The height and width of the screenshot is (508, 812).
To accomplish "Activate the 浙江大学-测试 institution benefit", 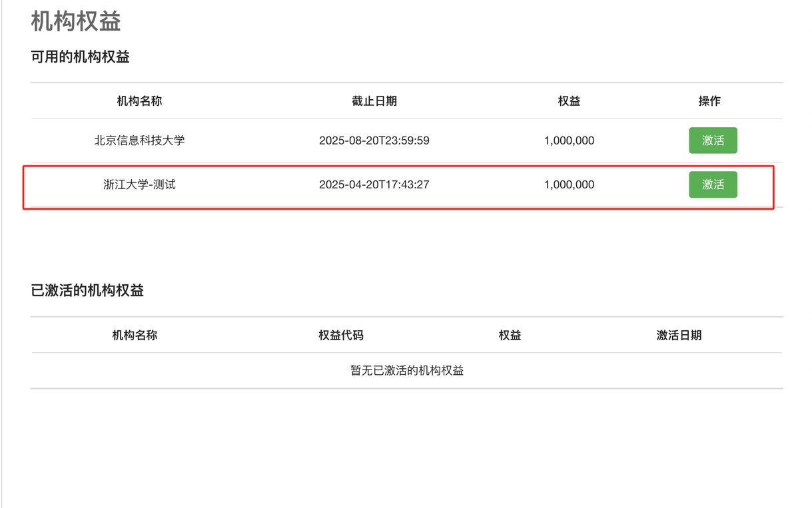I will pos(713,184).
